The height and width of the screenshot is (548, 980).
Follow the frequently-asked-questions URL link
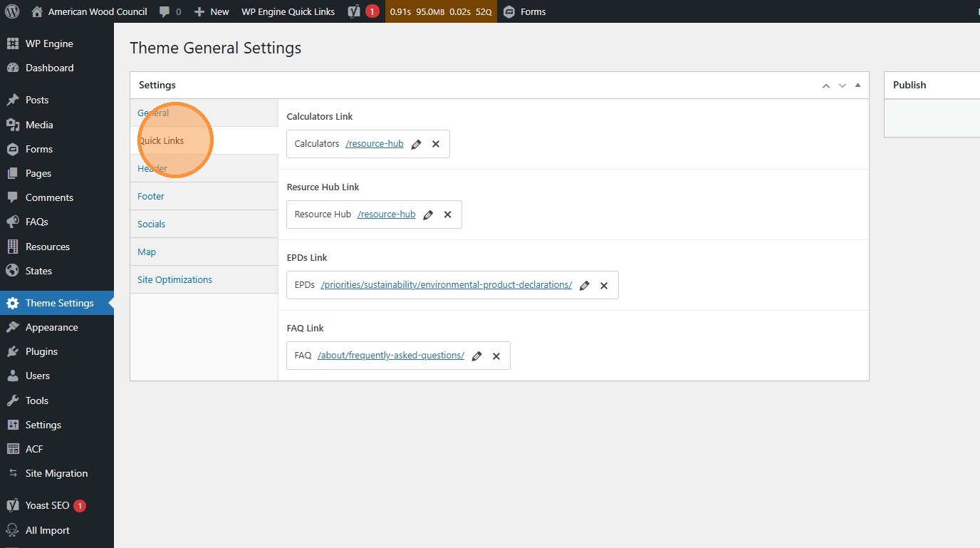click(390, 356)
